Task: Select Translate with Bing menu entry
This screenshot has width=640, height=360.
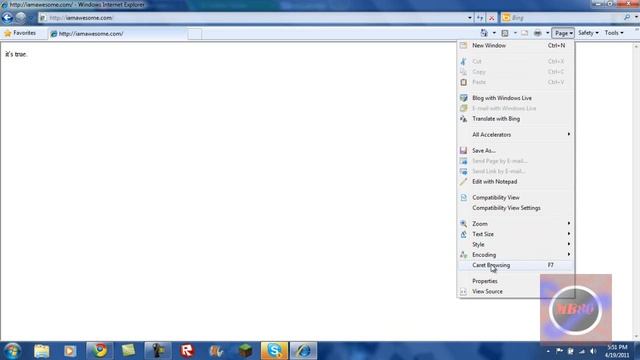Action: 516,119
